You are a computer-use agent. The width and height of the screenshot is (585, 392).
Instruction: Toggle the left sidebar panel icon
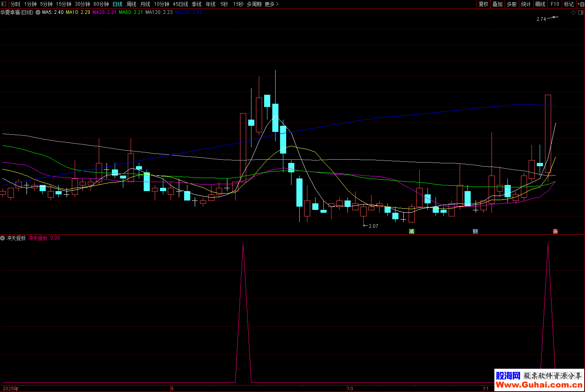4,4
